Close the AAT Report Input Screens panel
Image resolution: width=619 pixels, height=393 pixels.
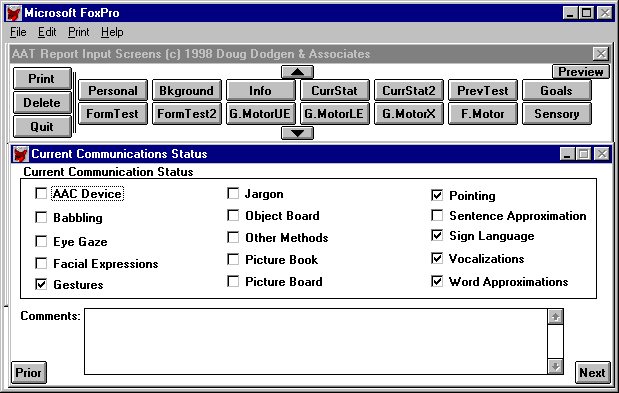click(x=601, y=54)
